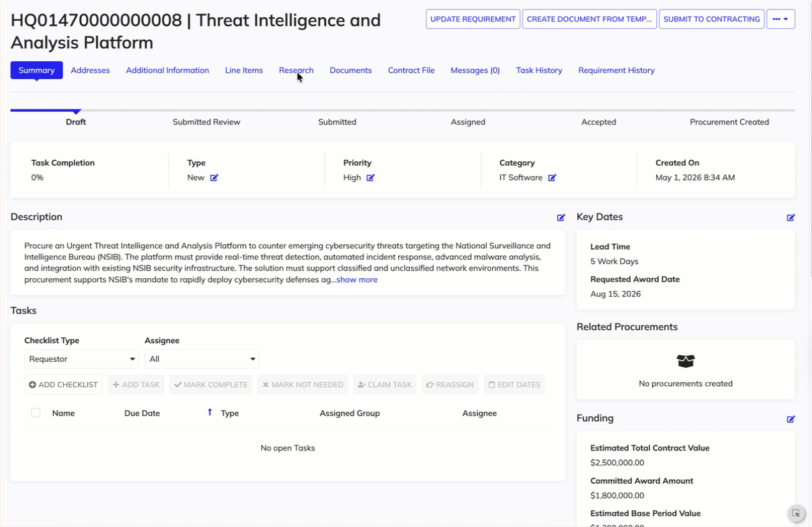Click the Accepted stage label
Viewport: 812px width, 527px height.
tap(599, 122)
